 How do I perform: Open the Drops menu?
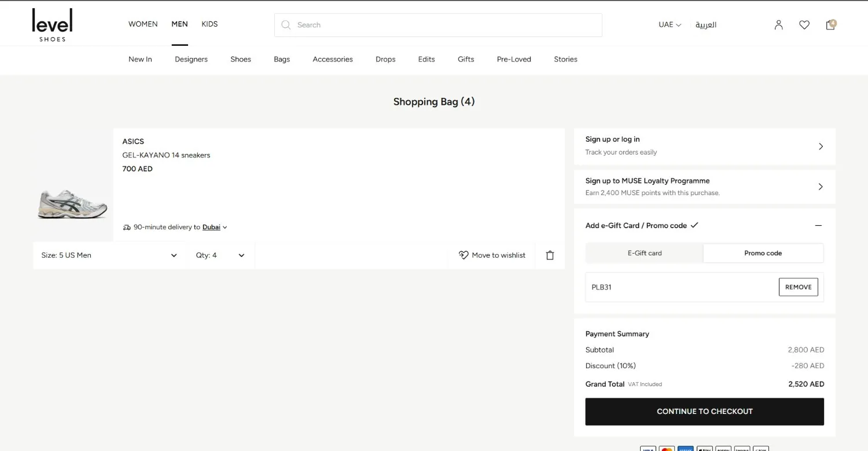385,59
